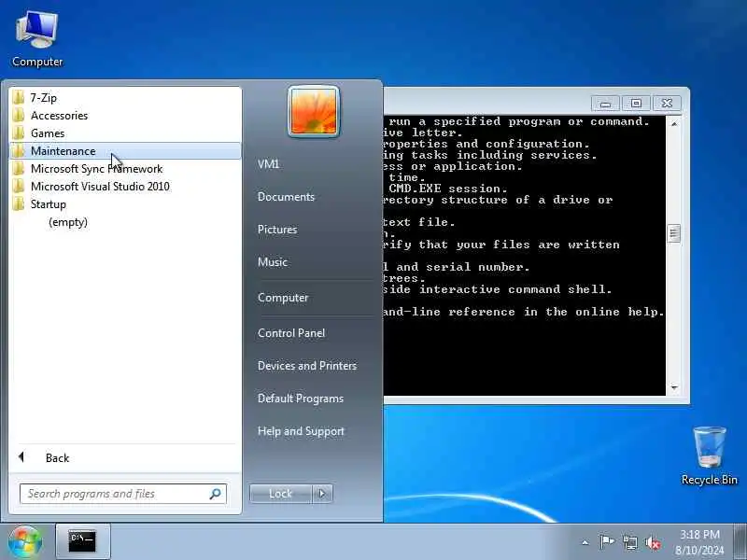This screenshot has width=747, height=560.
Task: Select the Recycle Bin desktop icon
Action: [x=709, y=456]
